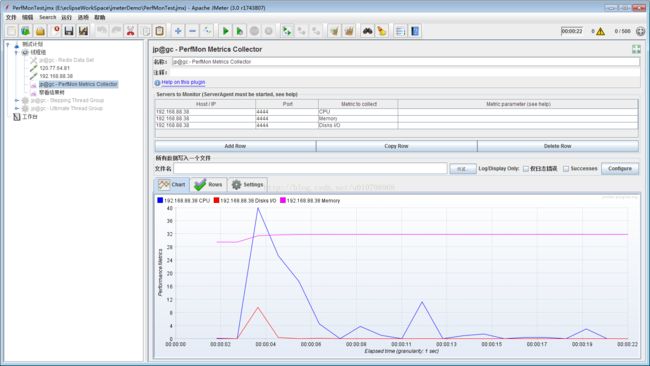The height and width of the screenshot is (366, 650).
Task: Click the filename input field
Action: point(310,168)
